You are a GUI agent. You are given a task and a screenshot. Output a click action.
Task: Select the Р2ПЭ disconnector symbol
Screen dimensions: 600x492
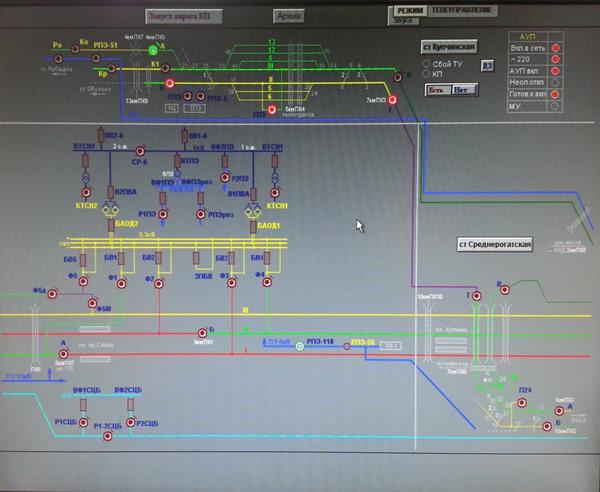pyautogui.click(x=225, y=178)
